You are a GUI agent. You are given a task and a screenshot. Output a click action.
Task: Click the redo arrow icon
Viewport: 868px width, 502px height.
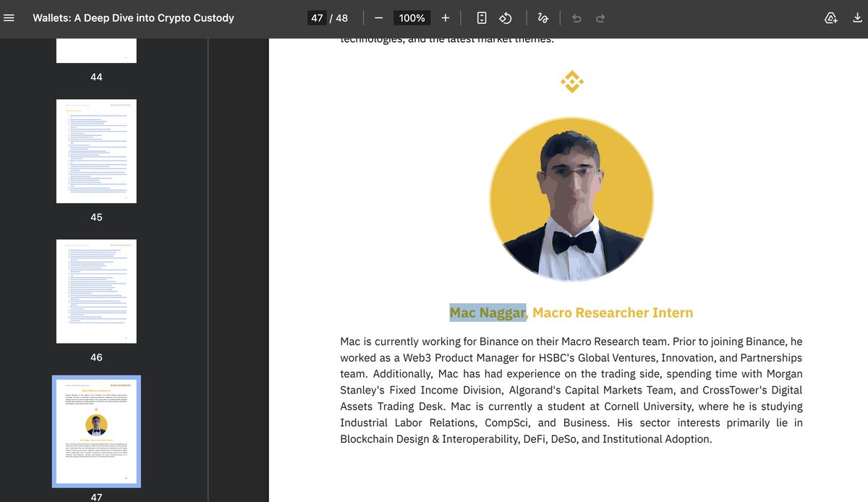click(600, 17)
